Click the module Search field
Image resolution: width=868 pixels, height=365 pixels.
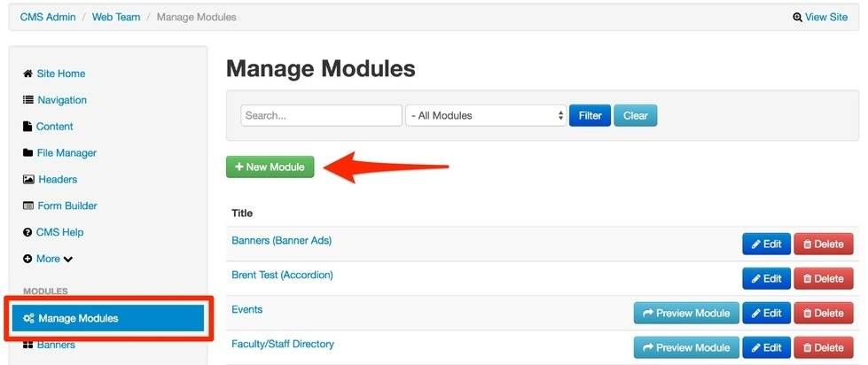pyautogui.click(x=321, y=115)
